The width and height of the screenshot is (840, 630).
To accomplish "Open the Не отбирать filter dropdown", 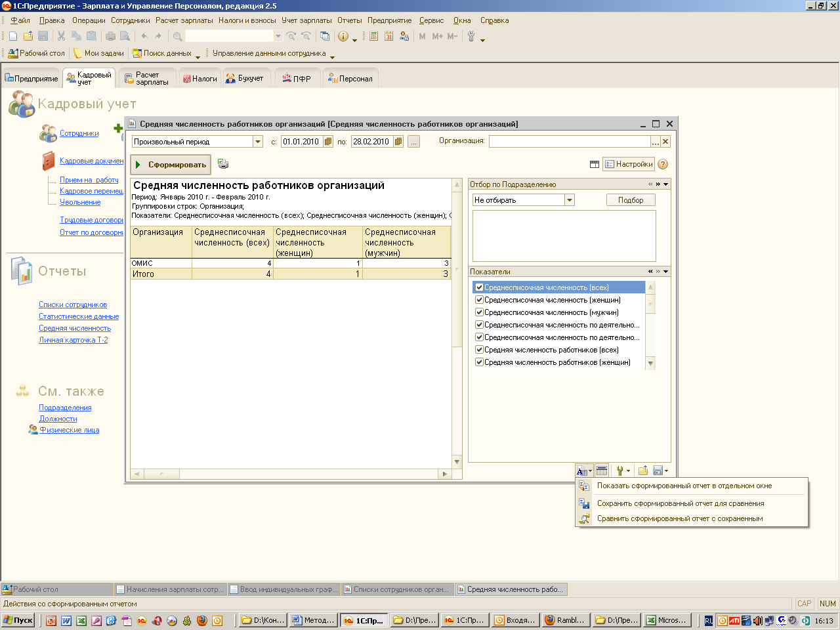I will pos(569,200).
